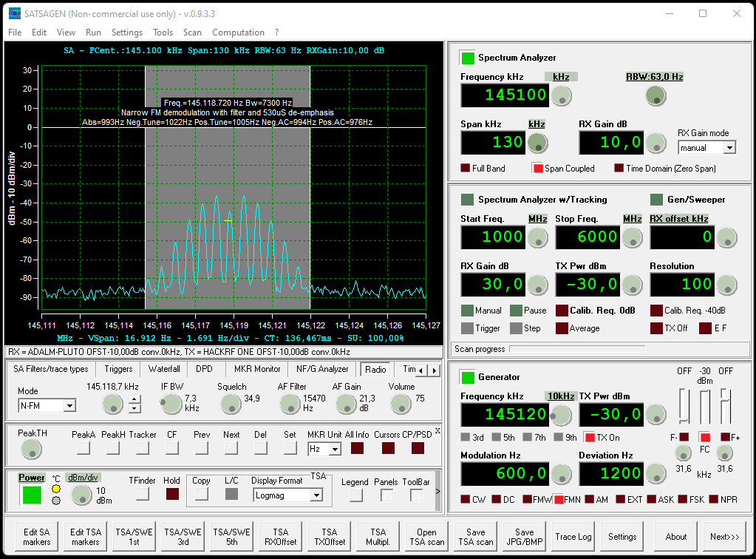Click the Resolution knob
This screenshot has width=756, height=559.
(x=726, y=285)
